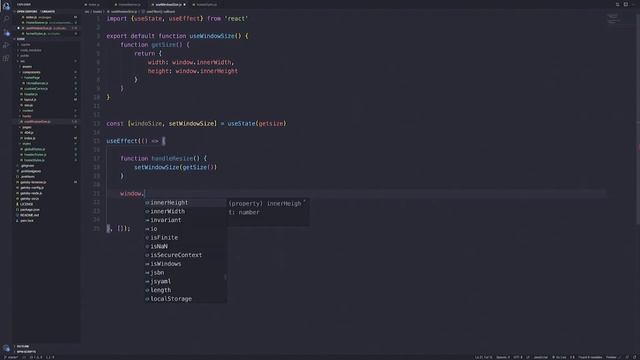Open layout.js in the explorer tree
Image resolution: width=640 pixels, height=360 pixels.
(x=47, y=100)
